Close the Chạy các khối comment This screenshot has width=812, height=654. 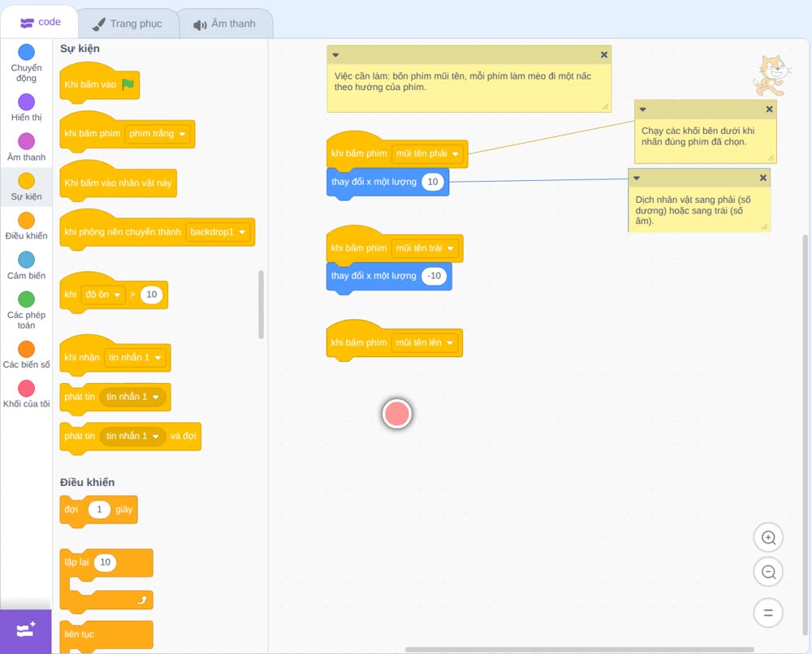click(x=770, y=110)
